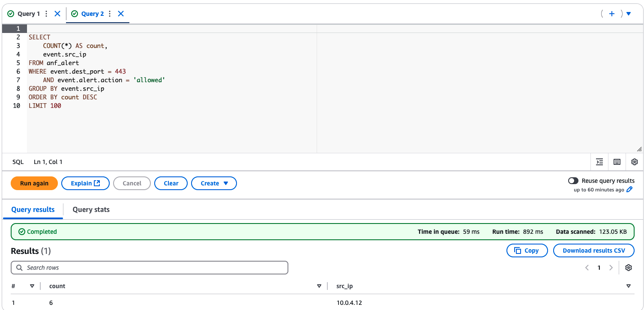Open results table settings gear
The width and height of the screenshot is (644, 310).
pos(629,268)
